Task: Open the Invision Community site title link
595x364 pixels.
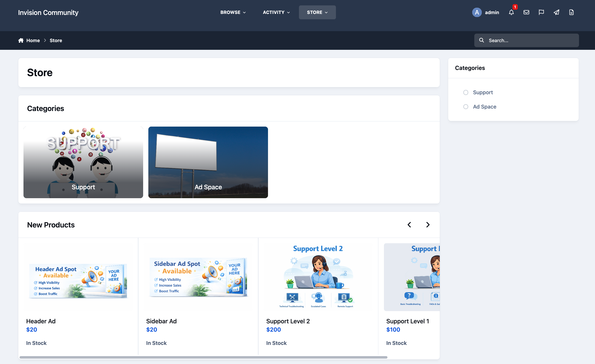Action: (48, 12)
